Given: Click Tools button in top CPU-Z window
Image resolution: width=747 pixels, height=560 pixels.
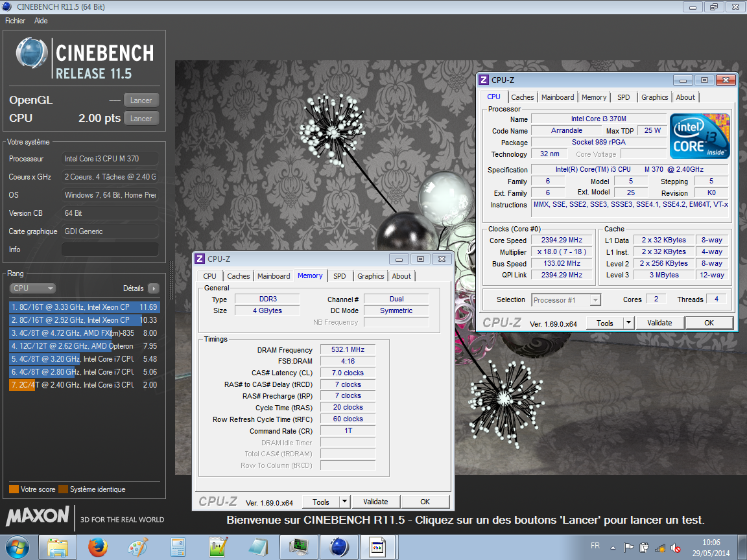Looking at the screenshot, I should [604, 323].
